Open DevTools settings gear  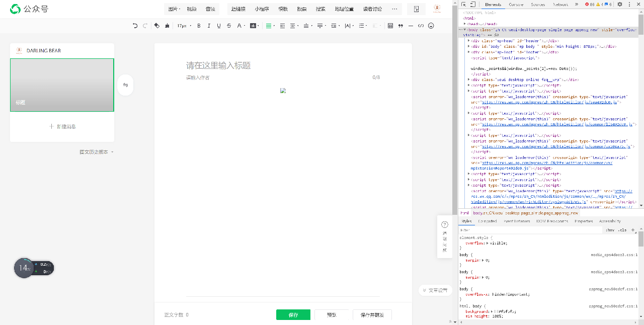pyautogui.click(x=620, y=4)
